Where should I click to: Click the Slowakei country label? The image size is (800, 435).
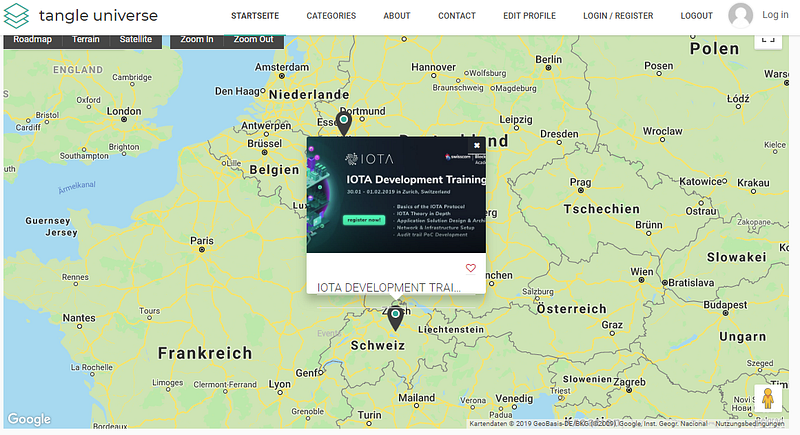[x=736, y=257]
